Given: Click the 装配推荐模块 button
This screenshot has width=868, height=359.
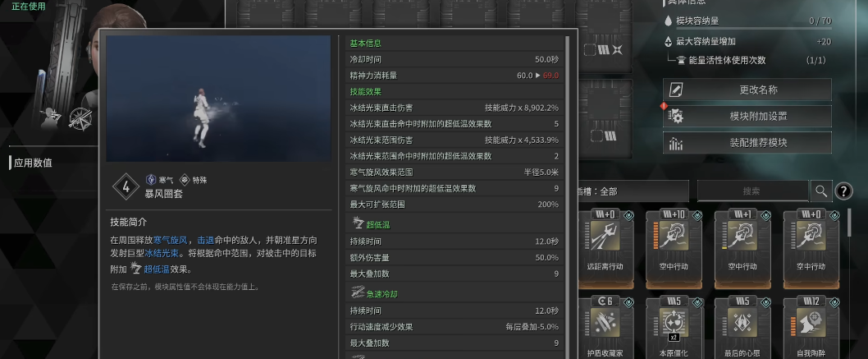Looking at the screenshot, I should [747, 143].
